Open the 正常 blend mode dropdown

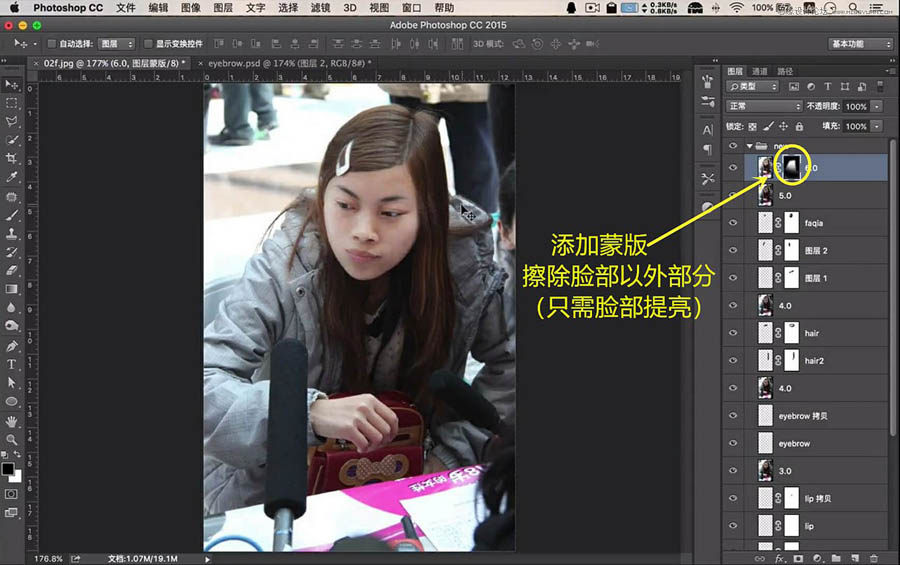coord(764,106)
